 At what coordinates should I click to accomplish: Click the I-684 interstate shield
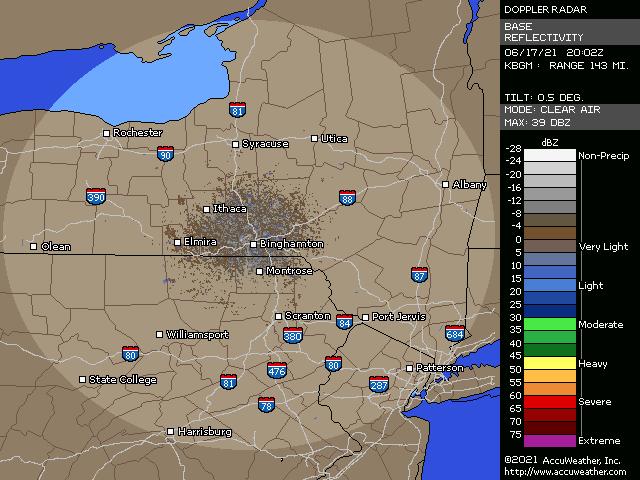tap(455, 334)
